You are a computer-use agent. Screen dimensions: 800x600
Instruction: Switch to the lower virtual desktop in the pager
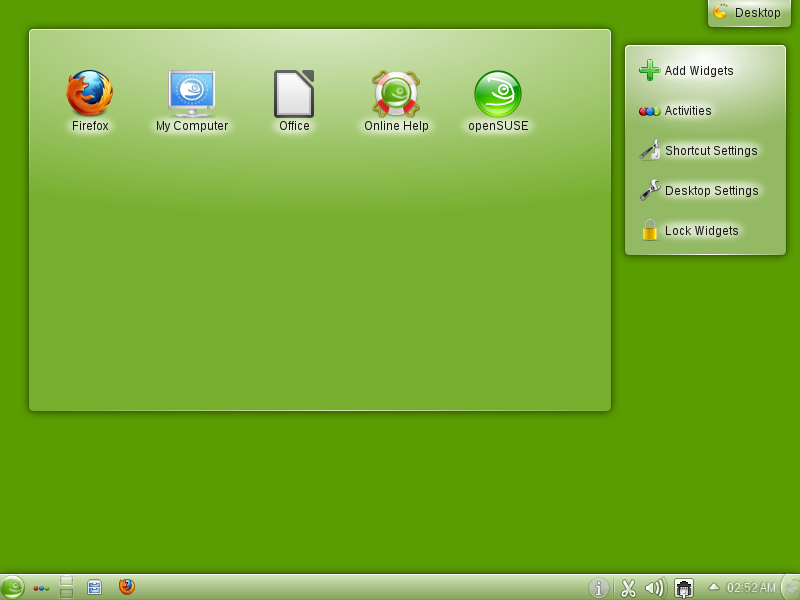(x=66, y=593)
